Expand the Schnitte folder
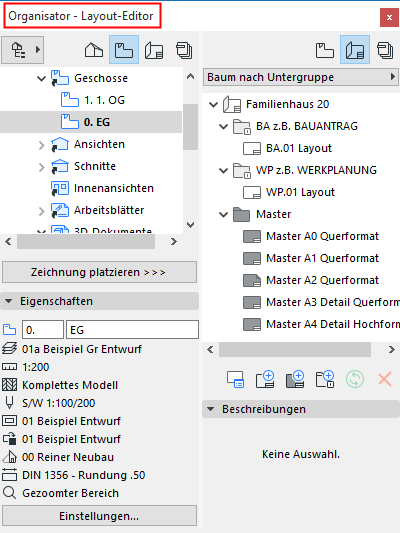Image resolution: width=400 pixels, height=533 pixels. click(41, 167)
